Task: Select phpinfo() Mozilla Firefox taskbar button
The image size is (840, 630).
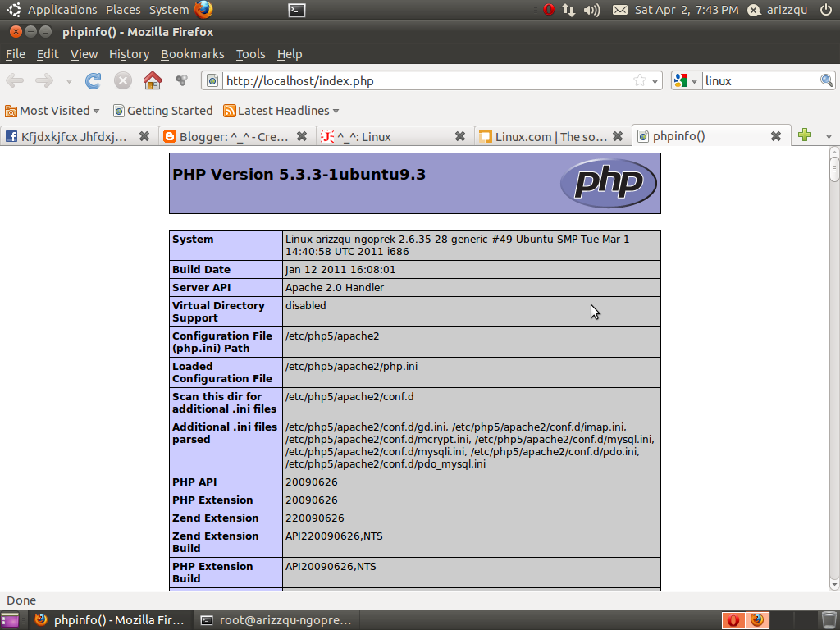Action: (x=110, y=620)
